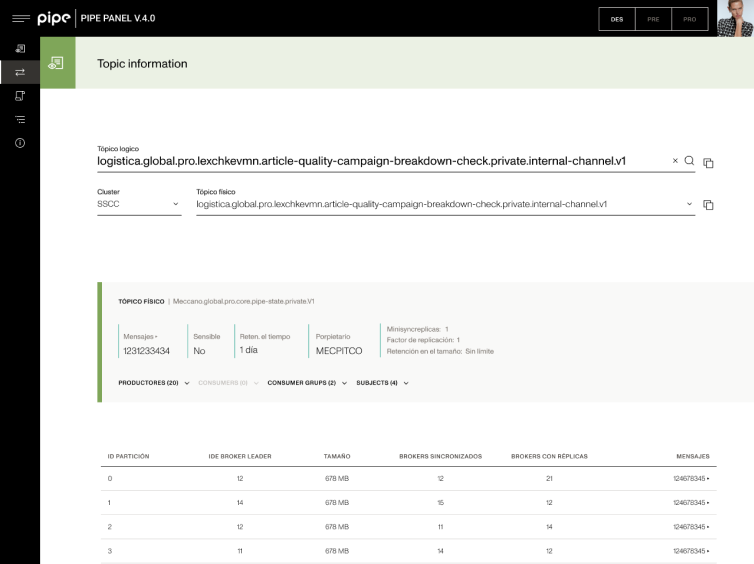
Task: Click the retention value 1 día
Action: click(249, 350)
